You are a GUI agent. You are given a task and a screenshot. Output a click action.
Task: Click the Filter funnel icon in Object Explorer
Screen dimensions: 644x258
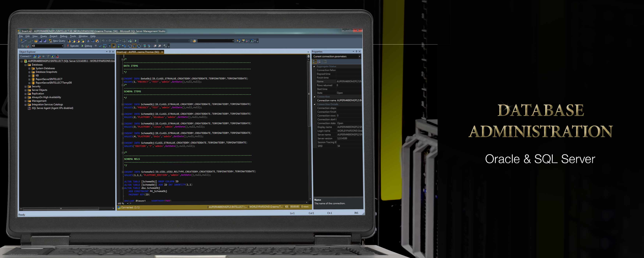coord(48,56)
